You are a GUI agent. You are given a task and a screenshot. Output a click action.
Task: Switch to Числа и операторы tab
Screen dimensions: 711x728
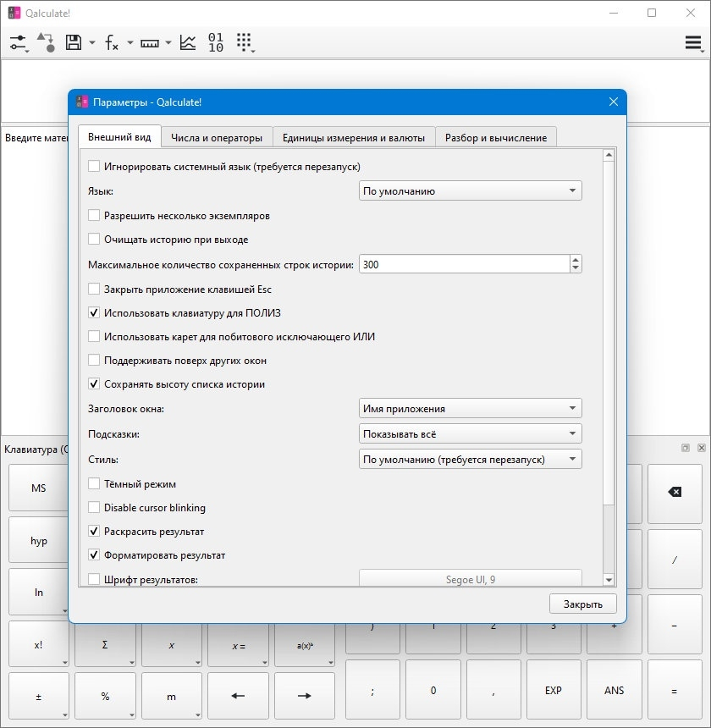click(x=217, y=137)
